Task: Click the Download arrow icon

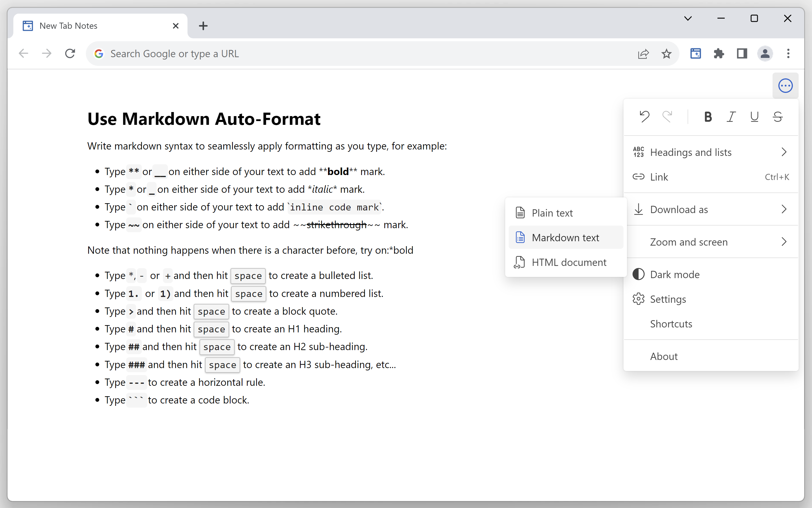Action: click(x=639, y=209)
